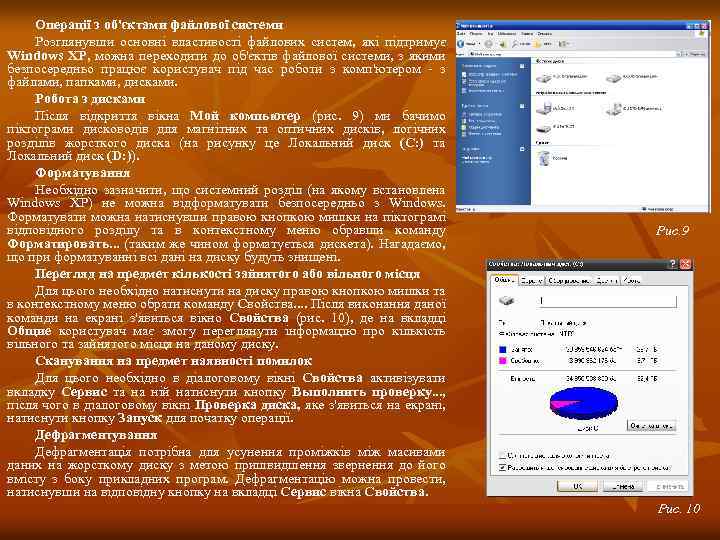
Task: Select Local Disk (C:) drive icon in My Computer
Action: point(544,78)
